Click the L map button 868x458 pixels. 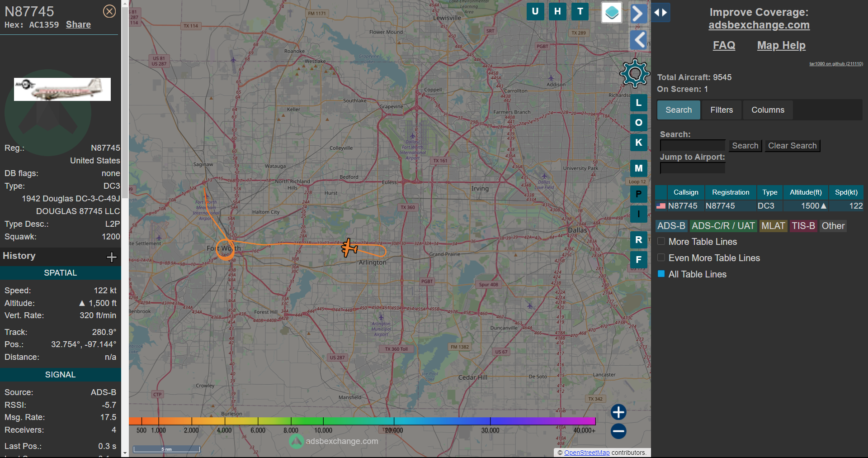[639, 103]
